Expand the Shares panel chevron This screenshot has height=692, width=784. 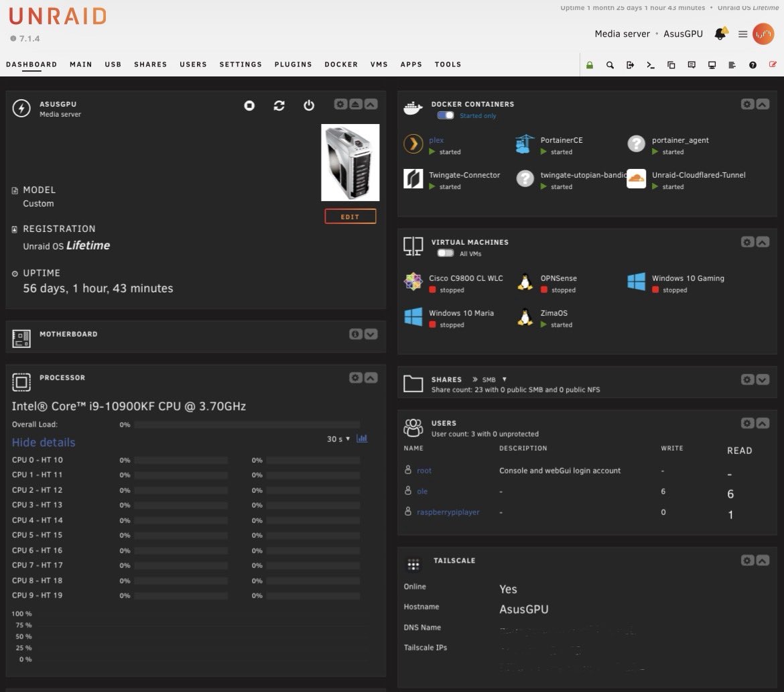click(x=763, y=380)
